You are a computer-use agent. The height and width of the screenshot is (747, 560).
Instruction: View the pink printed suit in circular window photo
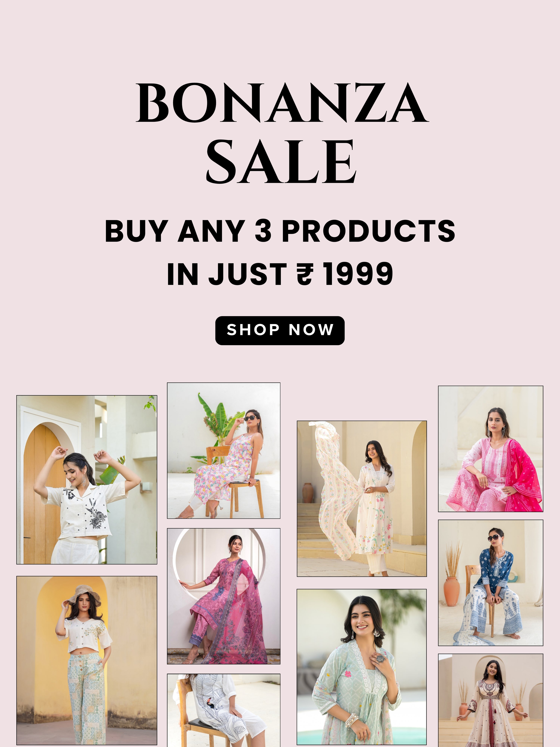[223, 596]
